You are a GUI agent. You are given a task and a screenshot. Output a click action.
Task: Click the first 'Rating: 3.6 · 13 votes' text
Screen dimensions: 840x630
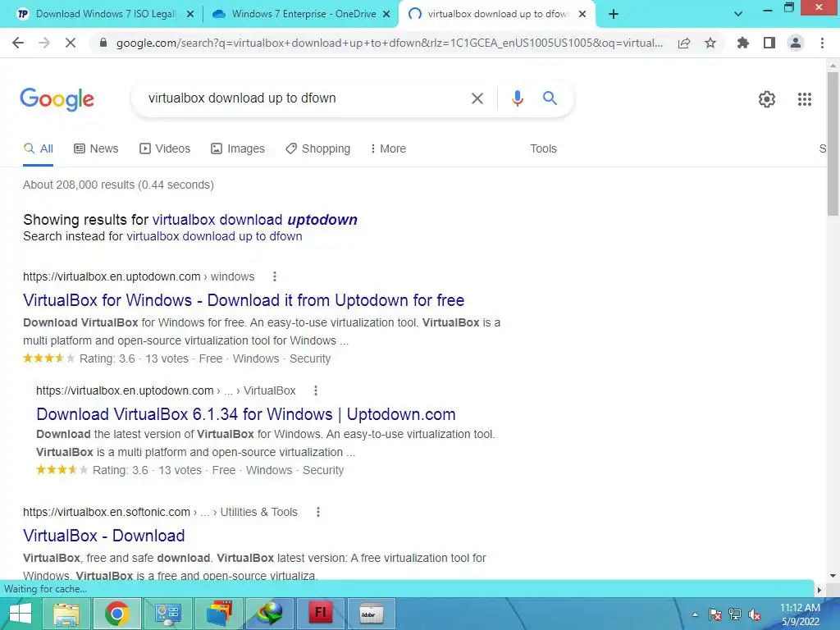(x=134, y=358)
